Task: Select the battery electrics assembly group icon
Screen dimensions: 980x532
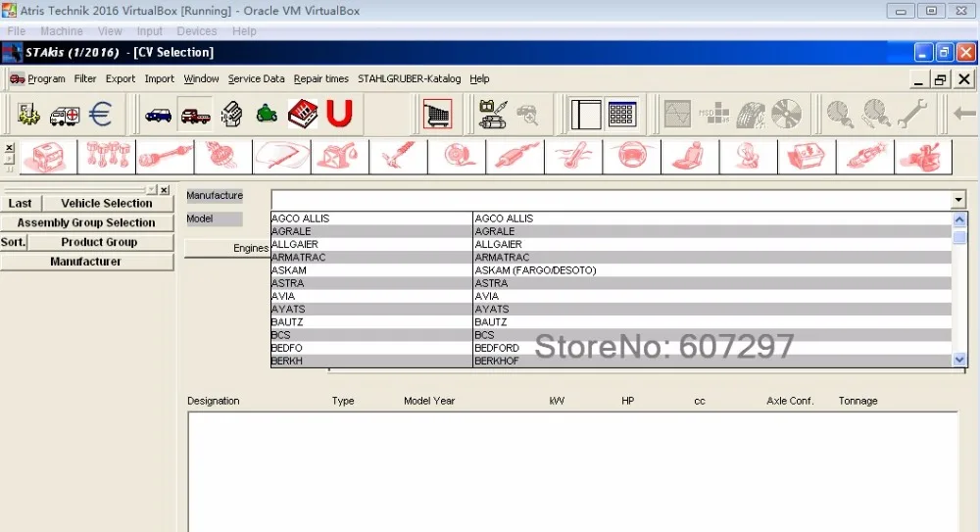Action: click(x=807, y=157)
